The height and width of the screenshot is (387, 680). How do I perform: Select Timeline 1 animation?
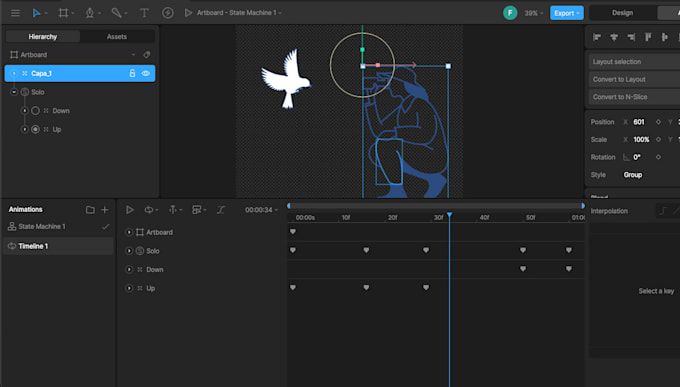click(x=58, y=246)
